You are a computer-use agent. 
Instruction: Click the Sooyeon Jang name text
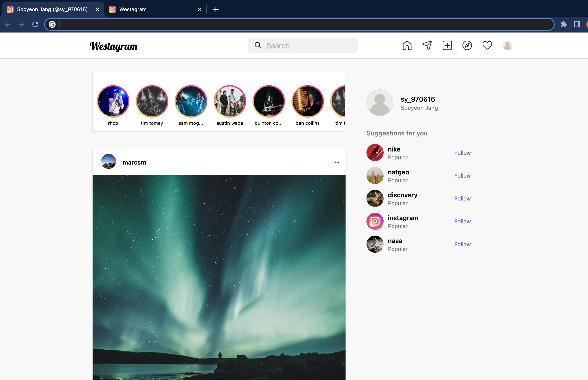pos(419,108)
